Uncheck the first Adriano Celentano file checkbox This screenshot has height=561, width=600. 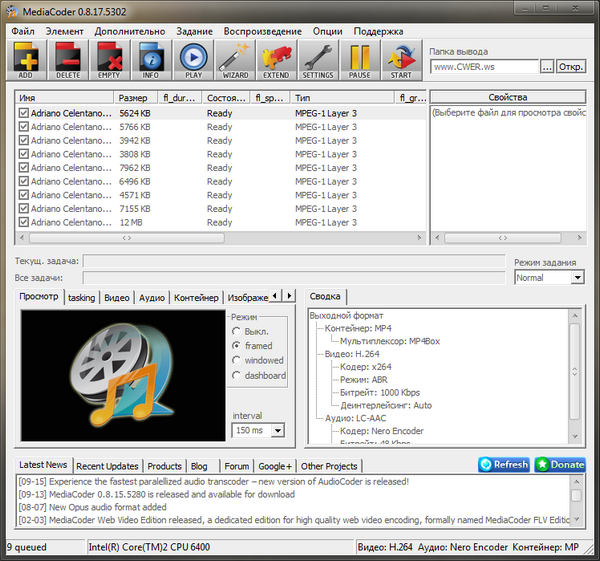24,114
